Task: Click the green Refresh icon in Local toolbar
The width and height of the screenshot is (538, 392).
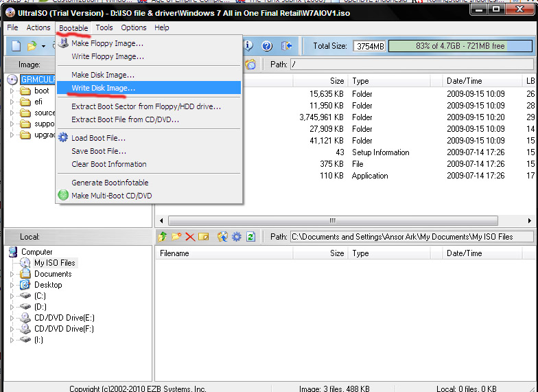Action: coord(251,236)
